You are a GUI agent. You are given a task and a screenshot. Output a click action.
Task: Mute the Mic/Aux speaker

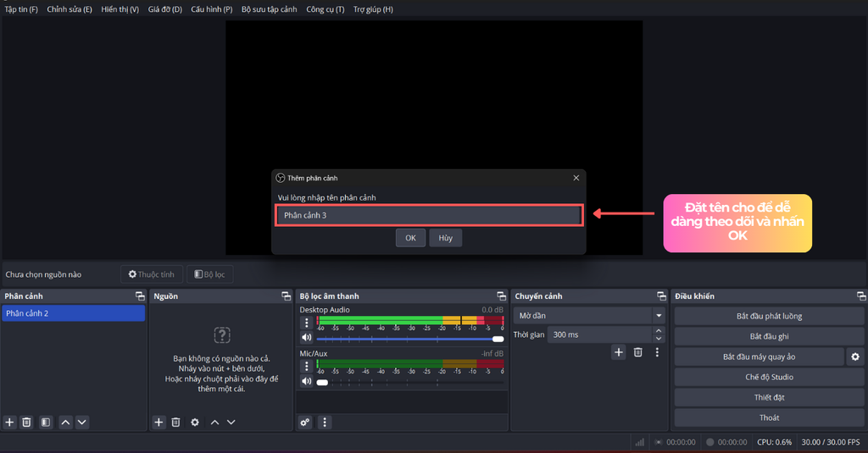(x=306, y=382)
